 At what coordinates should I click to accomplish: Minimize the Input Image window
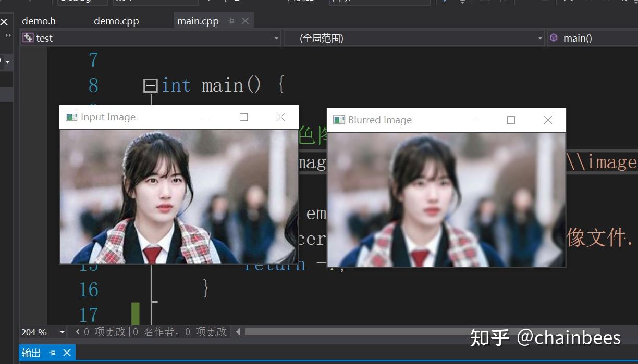point(207,117)
